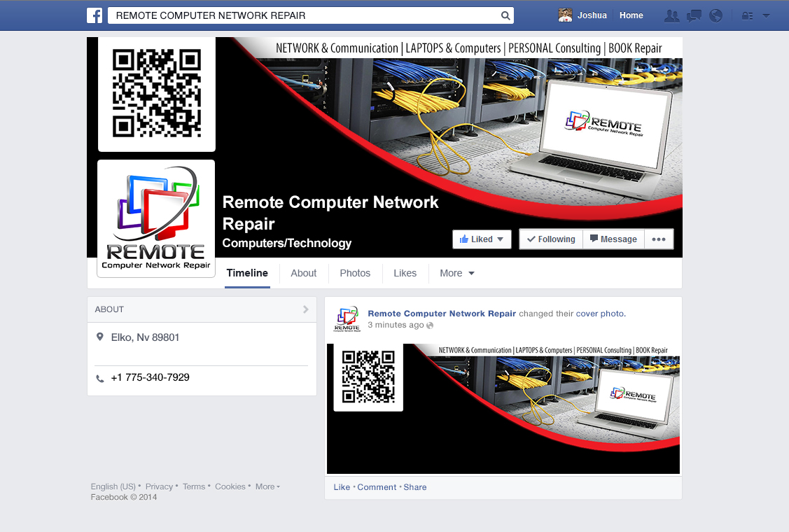Open the privacy shortcuts lock icon
This screenshot has height=532, width=789.
[x=747, y=15]
